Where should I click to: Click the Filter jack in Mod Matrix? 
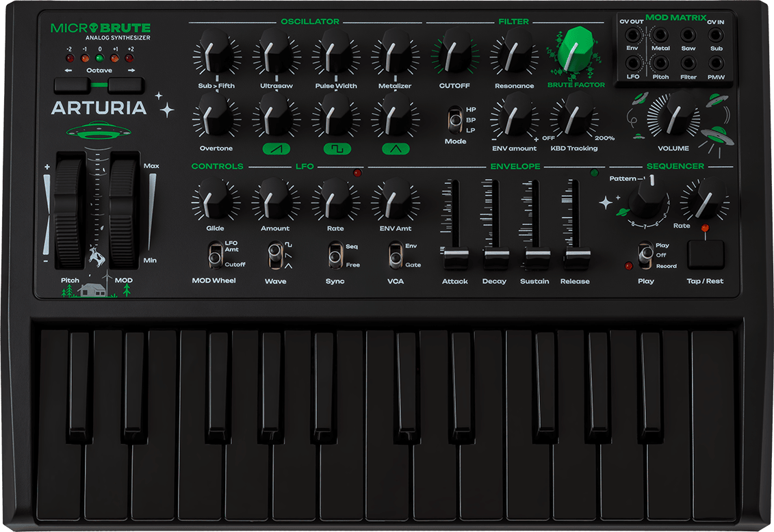tap(688, 63)
